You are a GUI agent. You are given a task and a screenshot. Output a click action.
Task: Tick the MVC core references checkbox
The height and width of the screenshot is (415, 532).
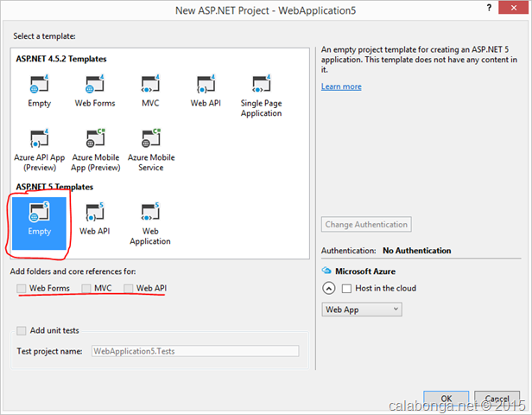pyautogui.click(x=86, y=288)
